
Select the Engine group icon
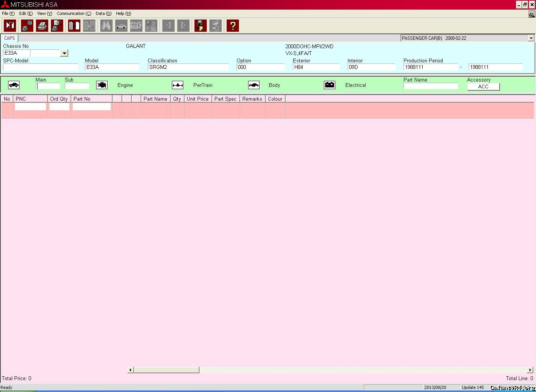102,85
